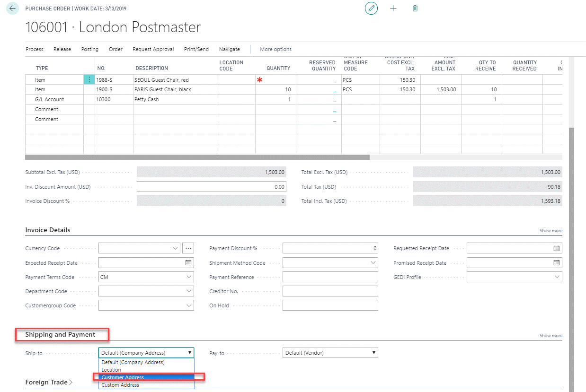586x392 pixels.
Task: Click the pencil edit icon
Action: 372,9
